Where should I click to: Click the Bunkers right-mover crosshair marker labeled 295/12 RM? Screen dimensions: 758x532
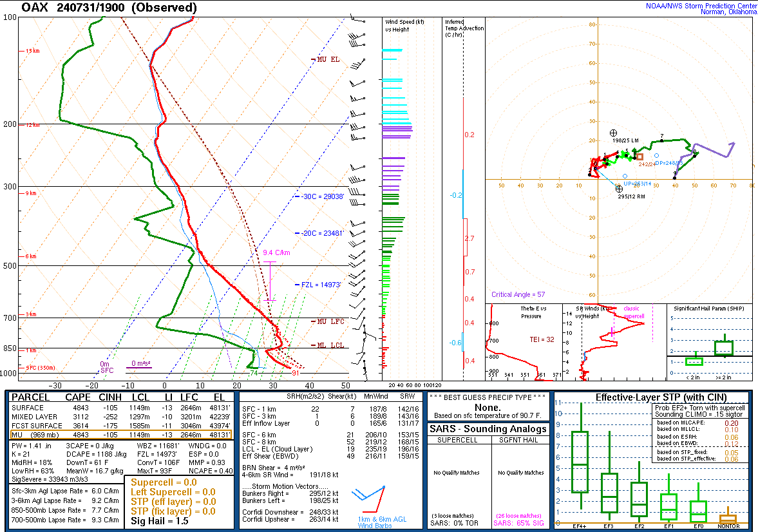coord(620,189)
